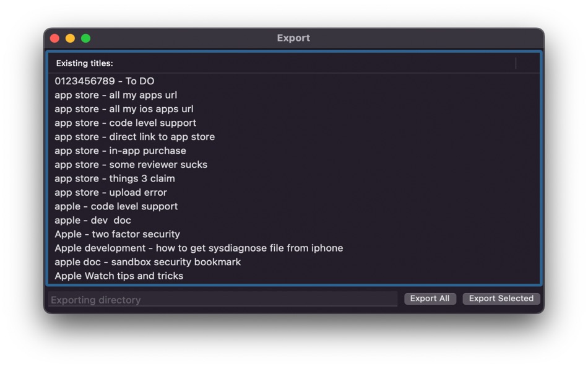Click the green zoom window button
Viewport: 588px width, 368px height.
(85, 38)
